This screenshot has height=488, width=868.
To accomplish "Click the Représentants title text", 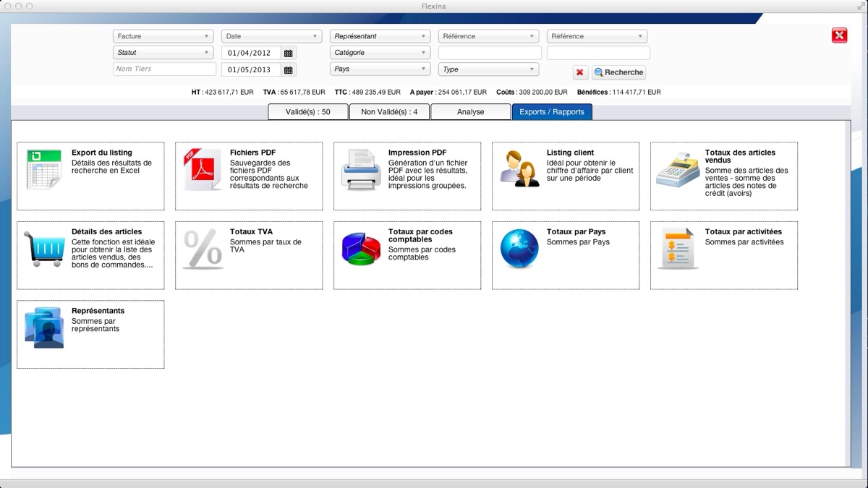I will 98,311.
